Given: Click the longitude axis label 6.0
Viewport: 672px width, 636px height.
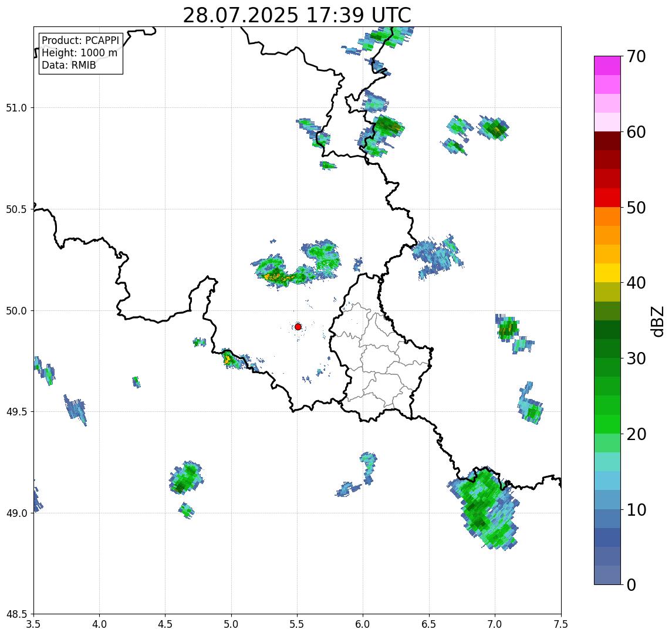Looking at the screenshot, I should pyautogui.click(x=363, y=624).
